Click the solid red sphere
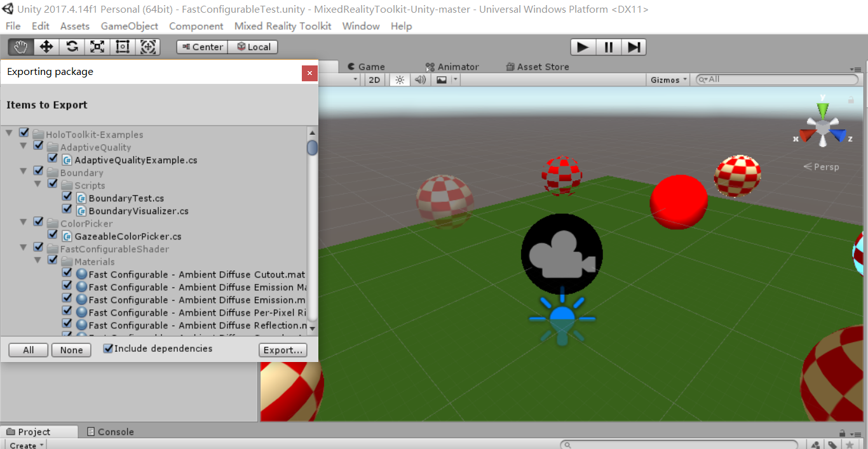Image resolution: width=868 pixels, height=449 pixels. (679, 201)
